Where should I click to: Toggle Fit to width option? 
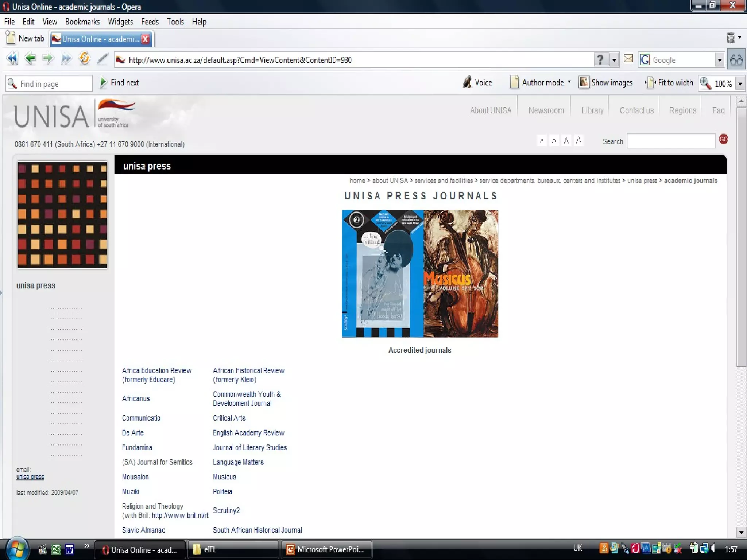(x=669, y=83)
